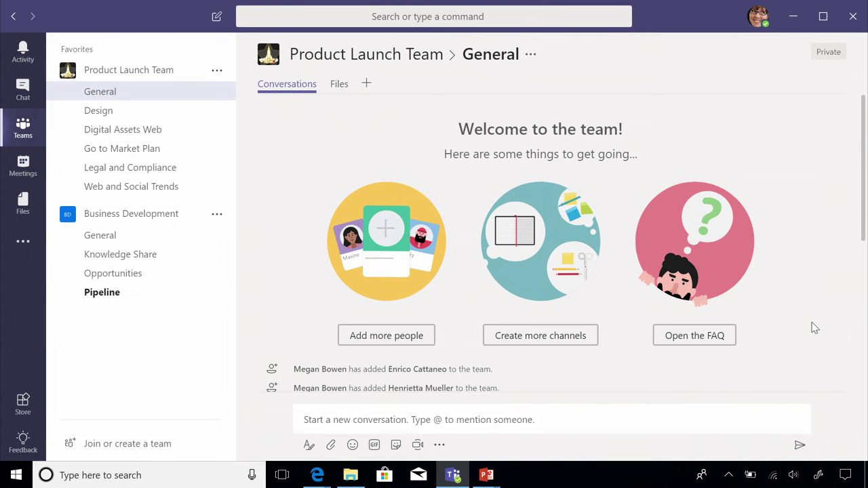This screenshot has height=488, width=868.
Task: Click the new chat compose icon
Action: click(x=217, y=16)
